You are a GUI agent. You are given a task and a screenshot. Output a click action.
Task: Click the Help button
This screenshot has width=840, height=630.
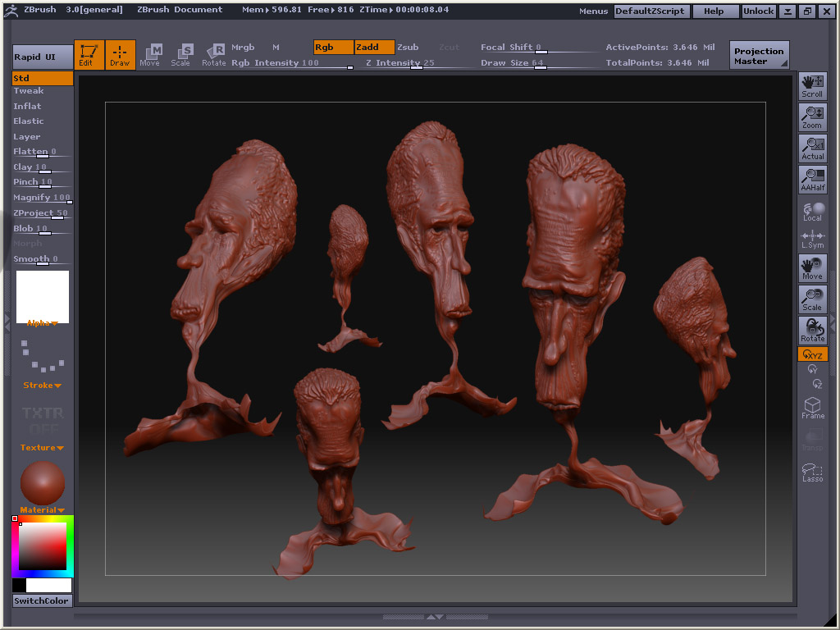(x=714, y=11)
